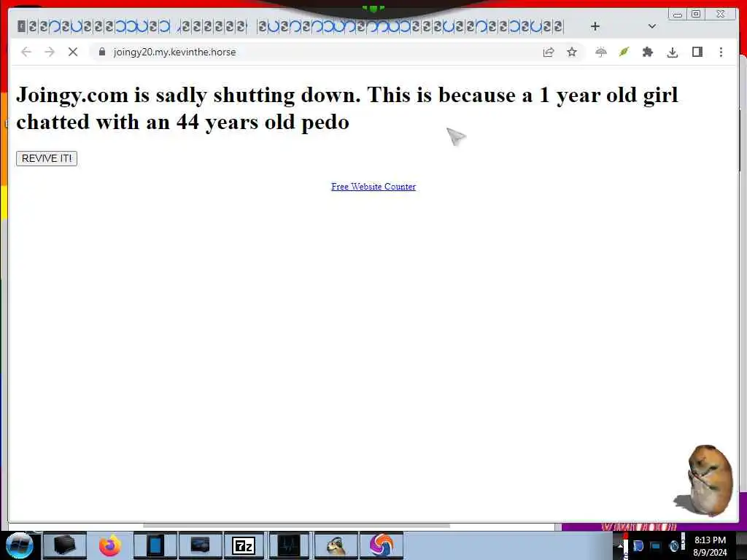This screenshot has height=560, width=747.
Task: Click the horizontal page scrollbar
Action: point(296,526)
